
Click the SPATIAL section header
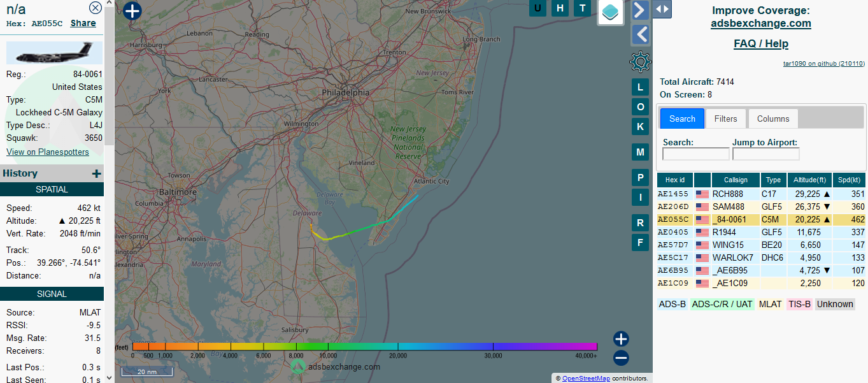pyautogui.click(x=52, y=189)
